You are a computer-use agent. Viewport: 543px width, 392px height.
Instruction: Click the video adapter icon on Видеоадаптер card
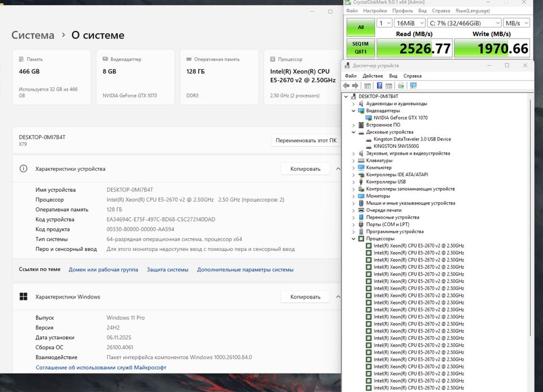(x=105, y=59)
